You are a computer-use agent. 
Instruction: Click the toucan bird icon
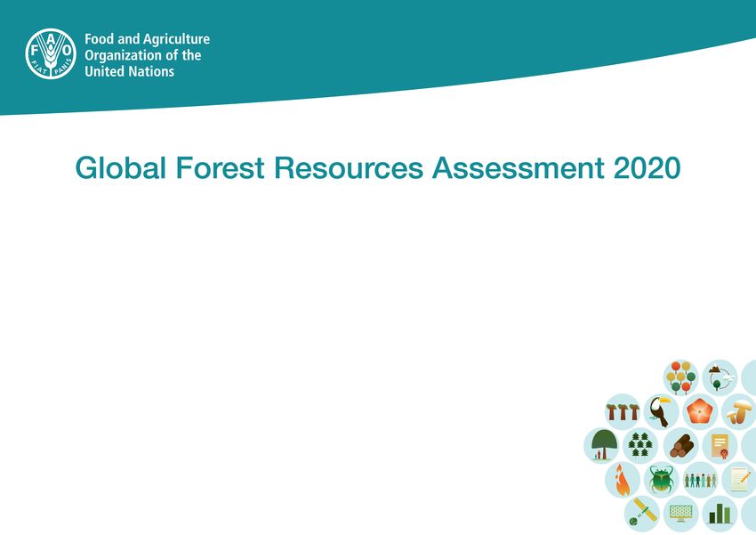pyautogui.click(x=661, y=411)
